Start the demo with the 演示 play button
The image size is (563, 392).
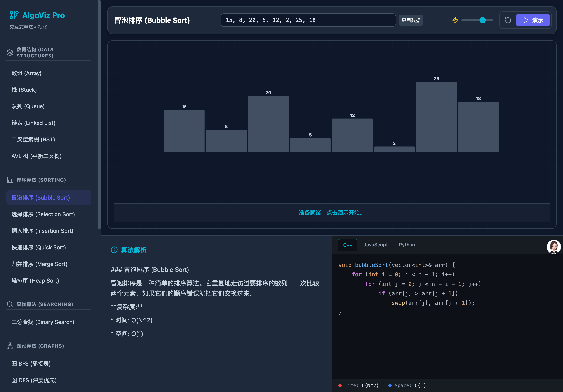533,20
